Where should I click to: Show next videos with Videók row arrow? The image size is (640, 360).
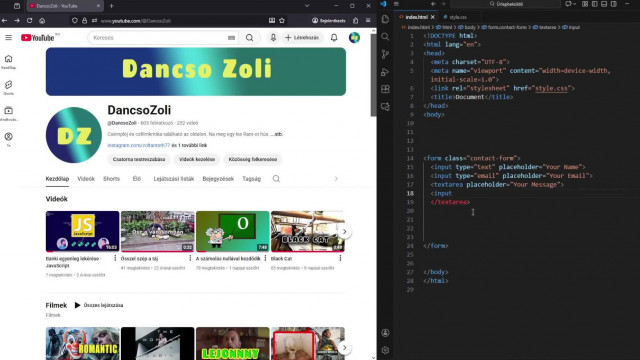(344, 232)
